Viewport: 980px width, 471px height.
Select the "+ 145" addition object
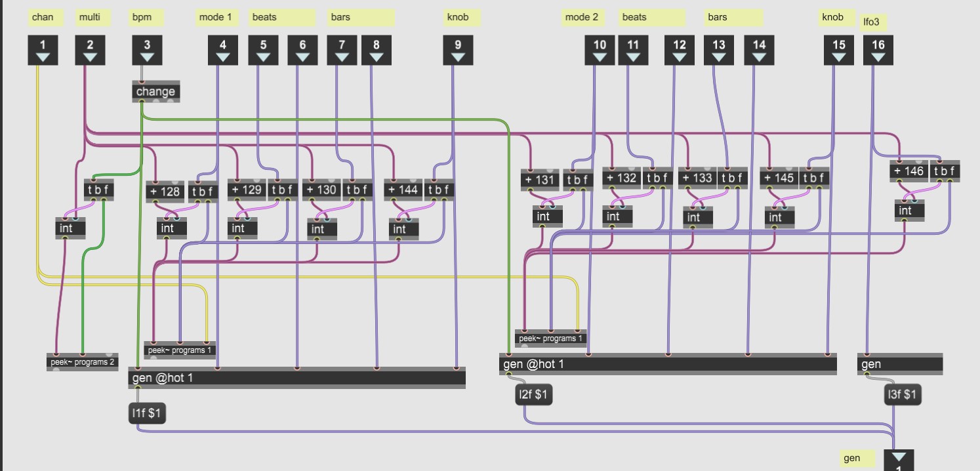tap(778, 177)
